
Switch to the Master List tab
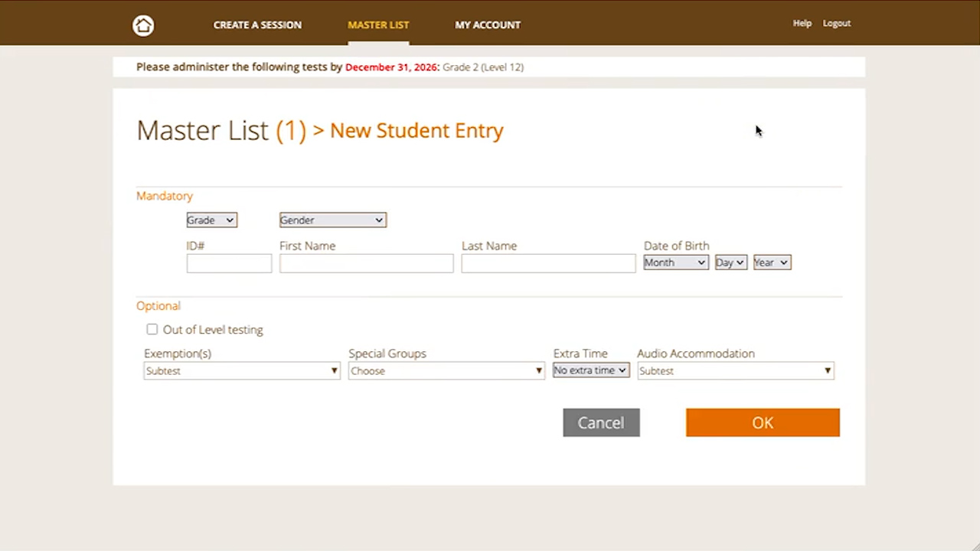(378, 25)
